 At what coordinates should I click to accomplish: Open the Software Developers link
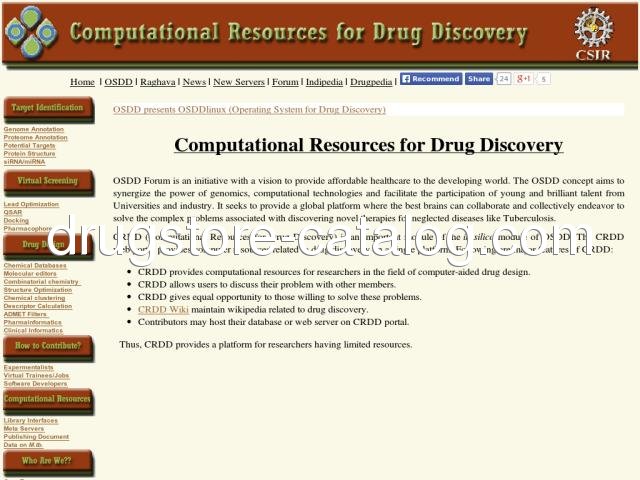pyautogui.click(x=36, y=384)
